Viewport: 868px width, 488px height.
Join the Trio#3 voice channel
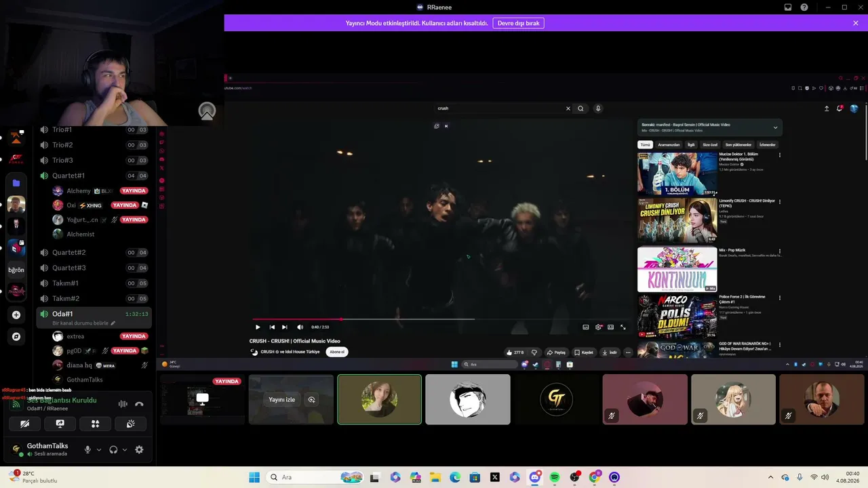point(94,160)
